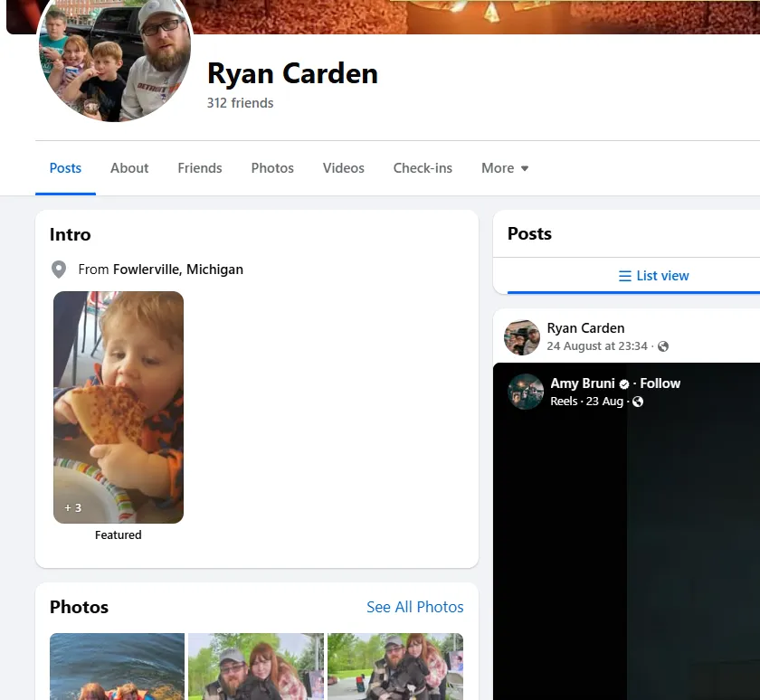The height and width of the screenshot is (700, 760).
Task: Switch to List view
Action: 653,276
